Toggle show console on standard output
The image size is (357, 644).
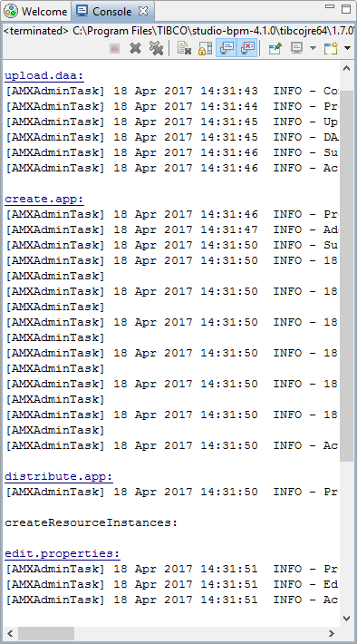pyautogui.click(x=227, y=48)
